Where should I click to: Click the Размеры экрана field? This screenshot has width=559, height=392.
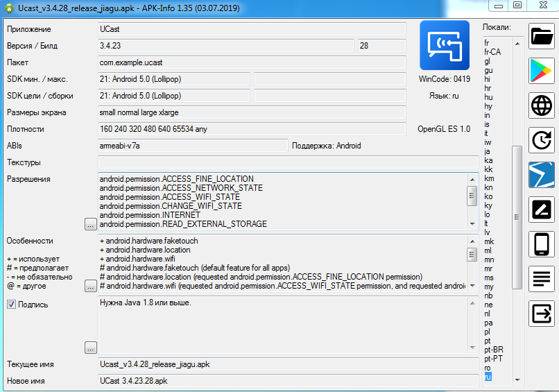pos(252,112)
